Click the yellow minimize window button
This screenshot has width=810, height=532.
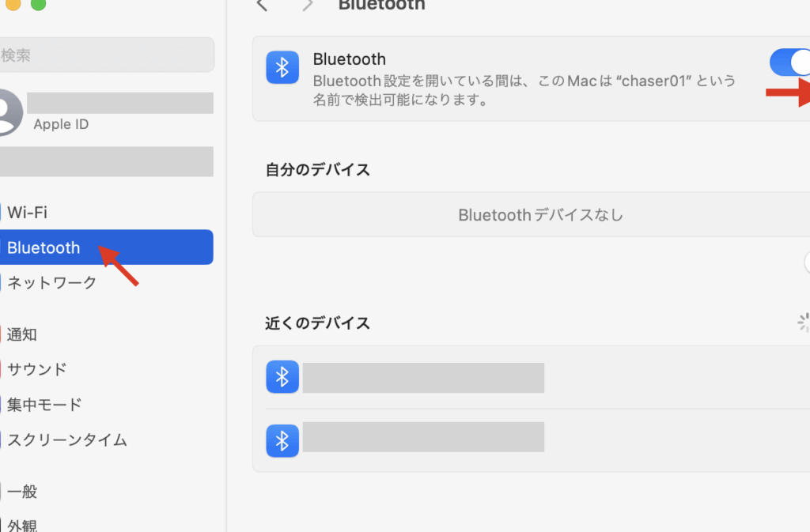pos(13,4)
